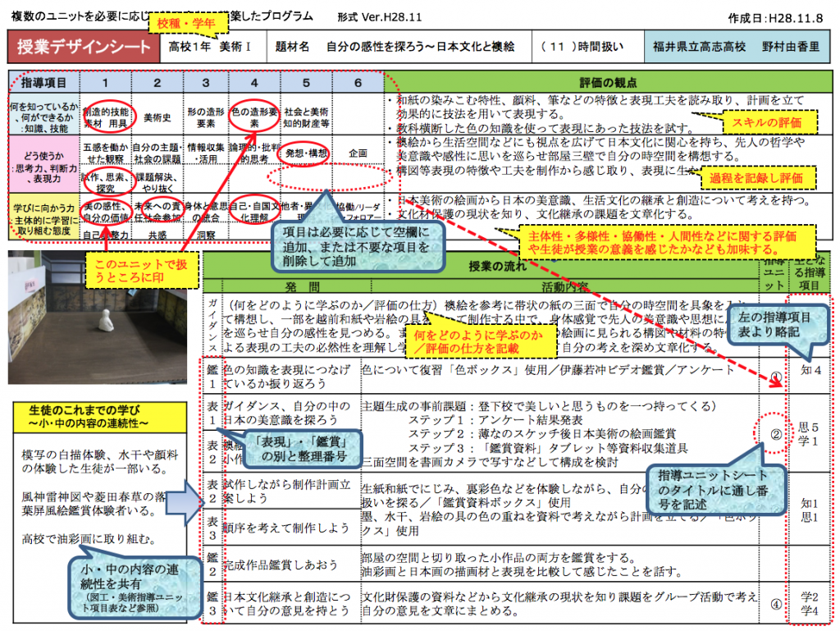
Task: Select the school name "福井県立高志高校"
Action: pos(699,47)
